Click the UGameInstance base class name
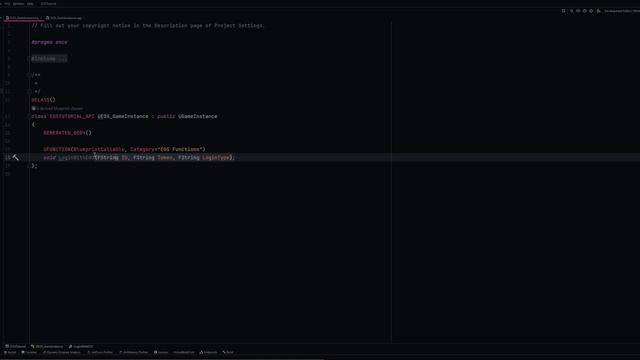 [x=198, y=116]
